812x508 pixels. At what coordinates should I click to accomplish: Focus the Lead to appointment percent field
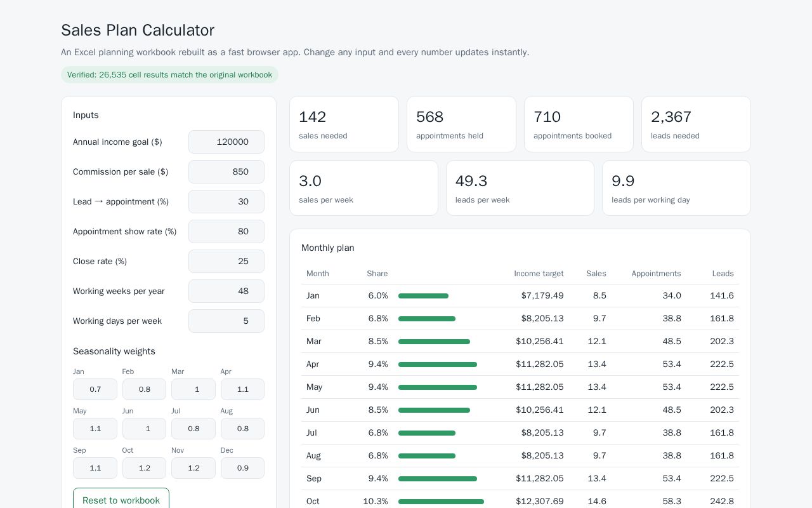(226, 201)
